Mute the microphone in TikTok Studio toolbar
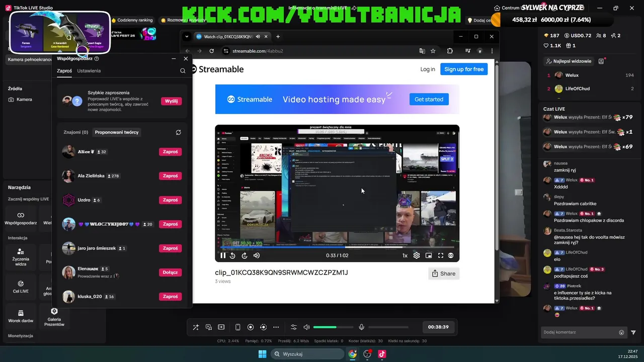644x362 pixels. point(361,327)
